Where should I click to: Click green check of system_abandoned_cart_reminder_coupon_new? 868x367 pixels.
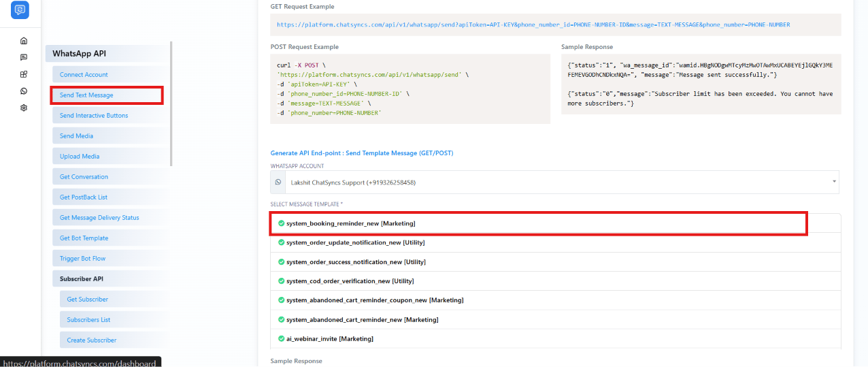[281, 300]
